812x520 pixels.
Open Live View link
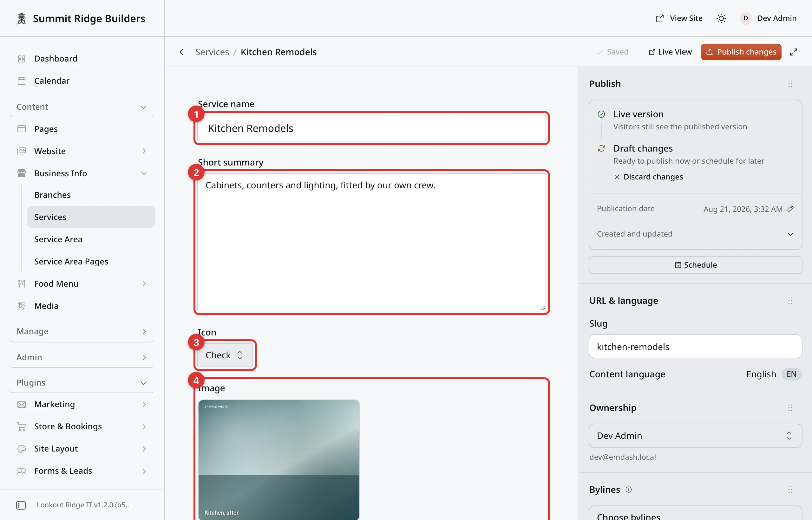pyautogui.click(x=670, y=52)
